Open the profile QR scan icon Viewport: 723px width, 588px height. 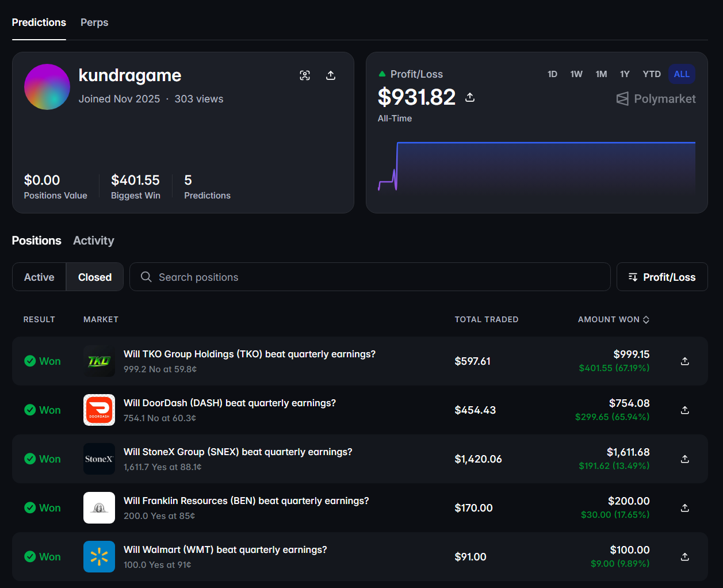tap(305, 75)
